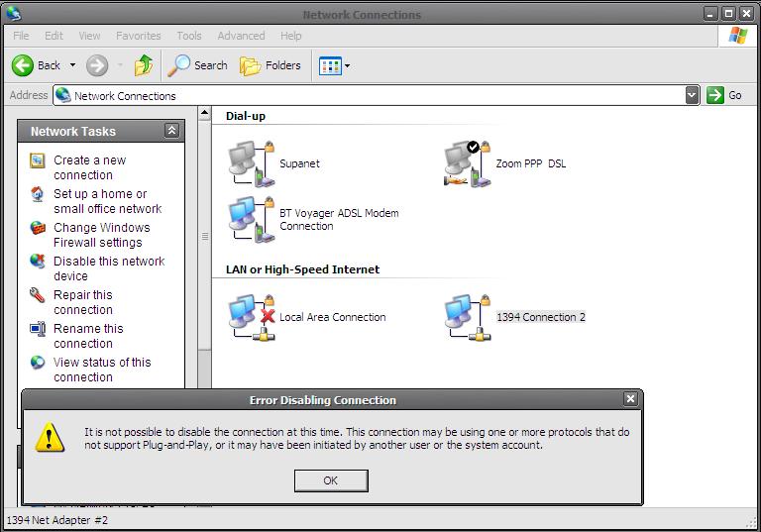The image size is (761, 532).
Task: Open the Tools menu
Action: (189, 36)
